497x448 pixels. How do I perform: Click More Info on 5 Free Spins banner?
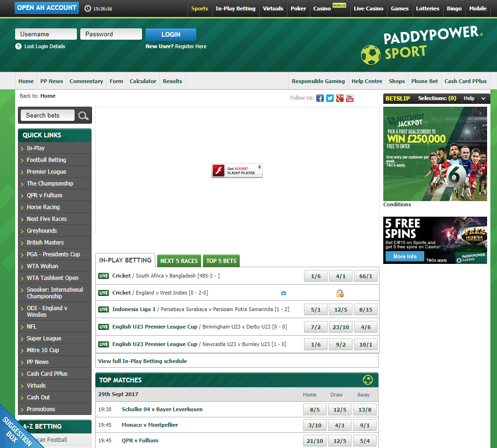pos(405,256)
